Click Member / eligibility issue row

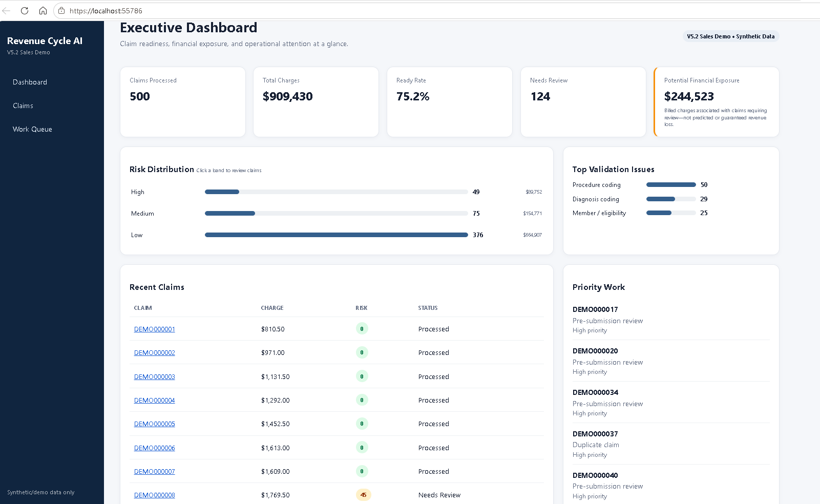(x=640, y=213)
